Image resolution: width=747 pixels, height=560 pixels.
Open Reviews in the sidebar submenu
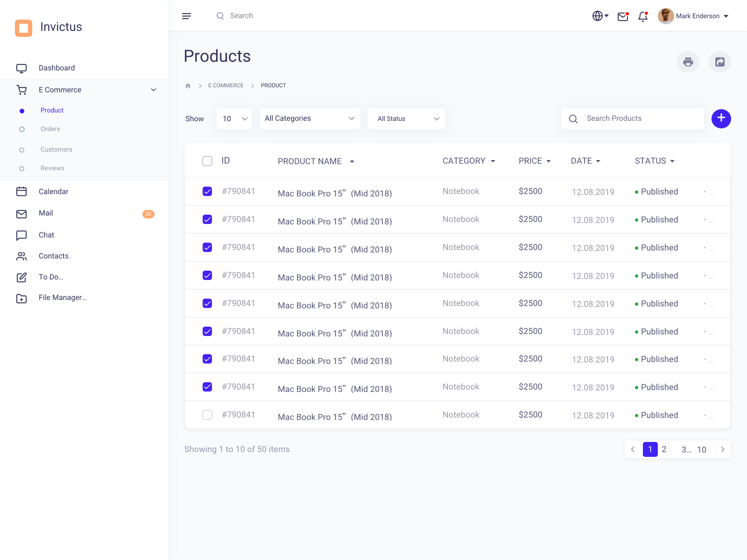tap(52, 168)
